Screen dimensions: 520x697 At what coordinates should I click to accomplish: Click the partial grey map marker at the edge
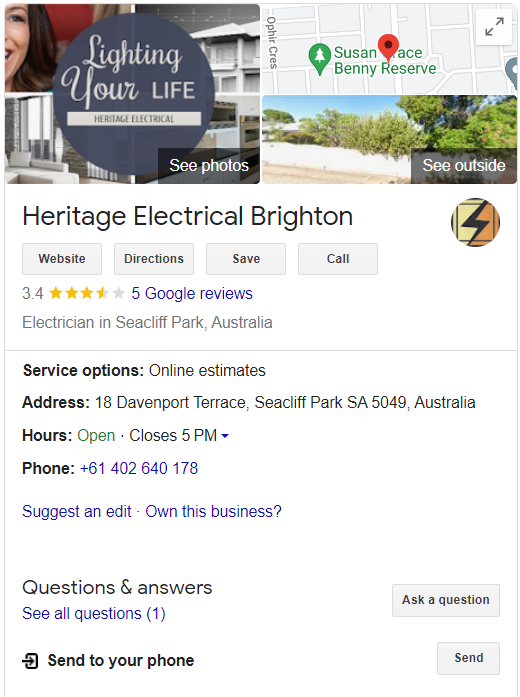click(512, 71)
